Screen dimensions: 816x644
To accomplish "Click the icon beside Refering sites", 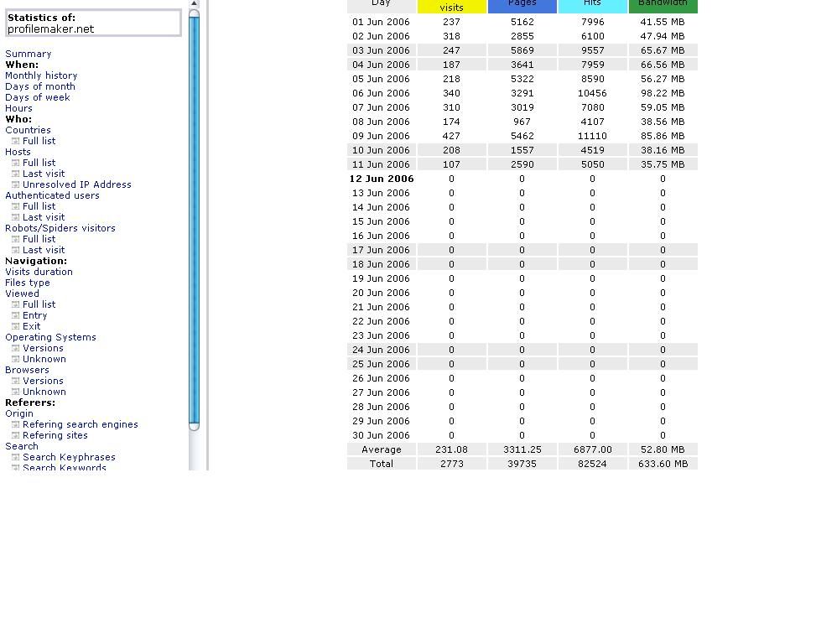I will [x=16, y=435].
